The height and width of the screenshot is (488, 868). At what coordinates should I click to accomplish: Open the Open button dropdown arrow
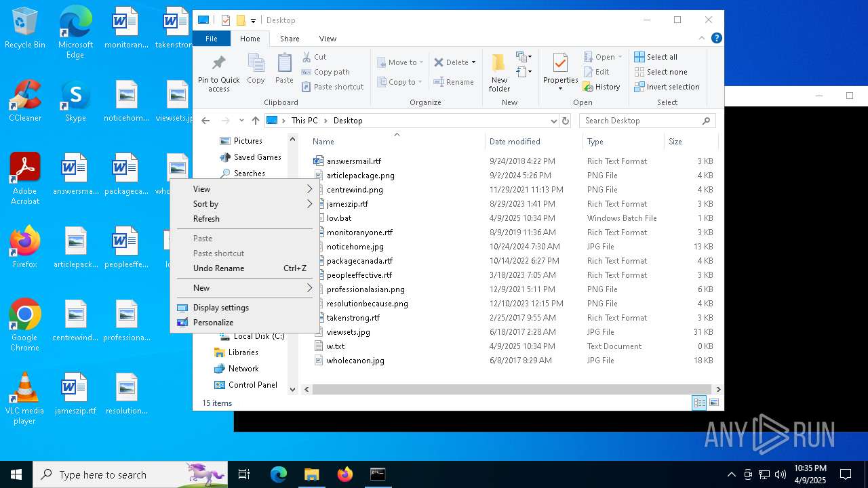coord(620,57)
